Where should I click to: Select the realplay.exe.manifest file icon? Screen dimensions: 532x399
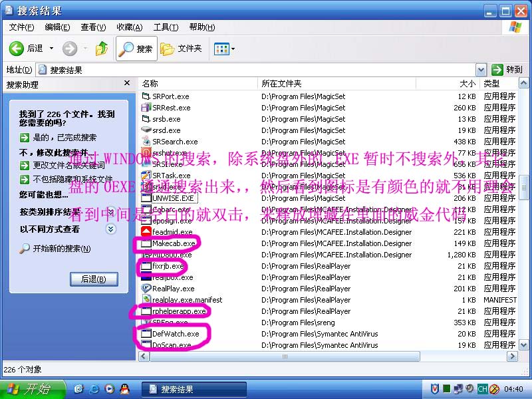tap(146, 300)
